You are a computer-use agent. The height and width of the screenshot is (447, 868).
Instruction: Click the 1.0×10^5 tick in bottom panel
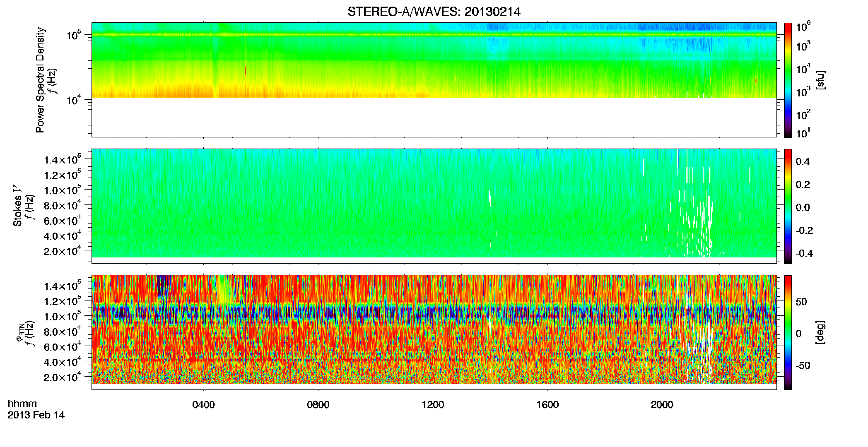tap(63, 316)
